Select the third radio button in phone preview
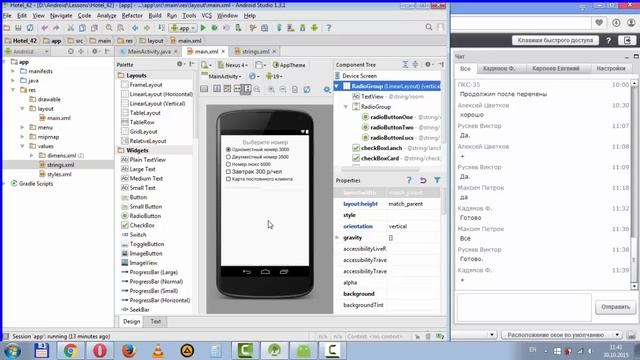The width and height of the screenshot is (640, 360). click(x=229, y=164)
